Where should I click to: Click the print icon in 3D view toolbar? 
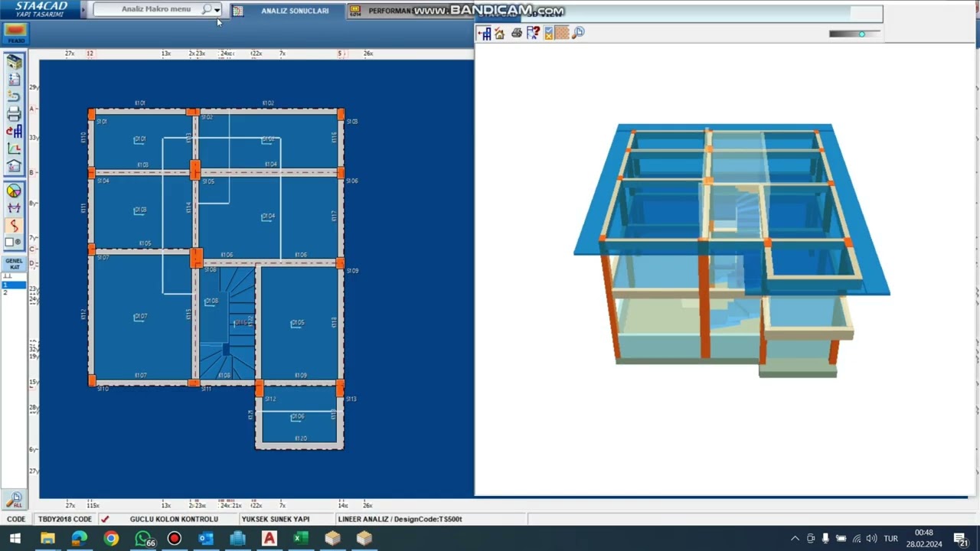[517, 33]
